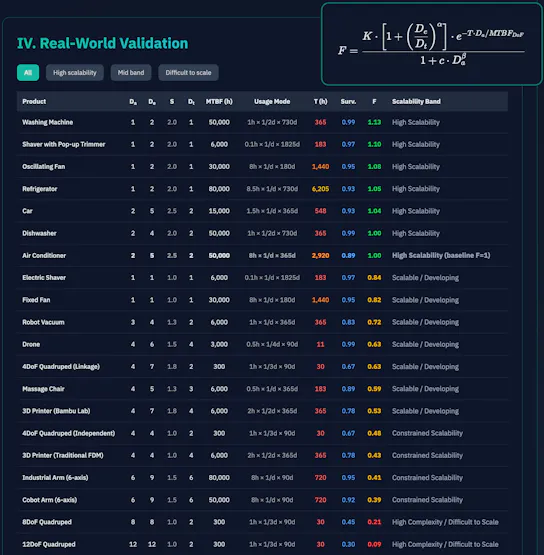Click Fixed Fan Scalable / Developing label
The width and height of the screenshot is (544, 555).
click(x=425, y=300)
